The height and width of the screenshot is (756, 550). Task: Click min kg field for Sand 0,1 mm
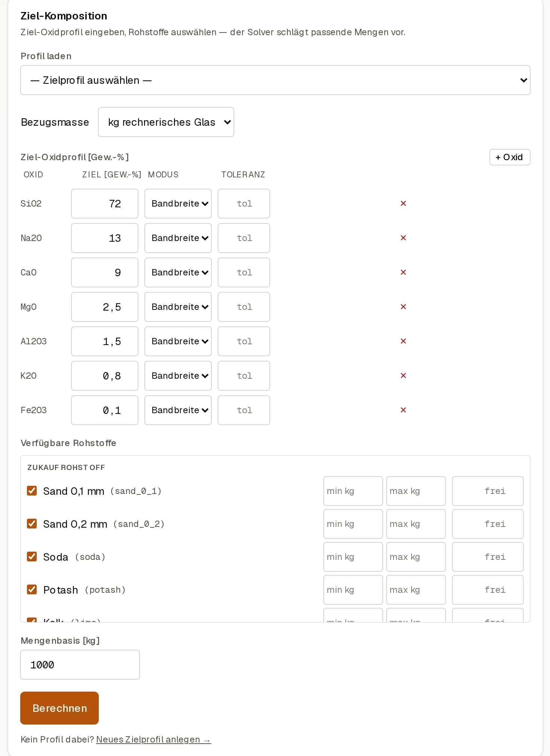(x=353, y=491)
